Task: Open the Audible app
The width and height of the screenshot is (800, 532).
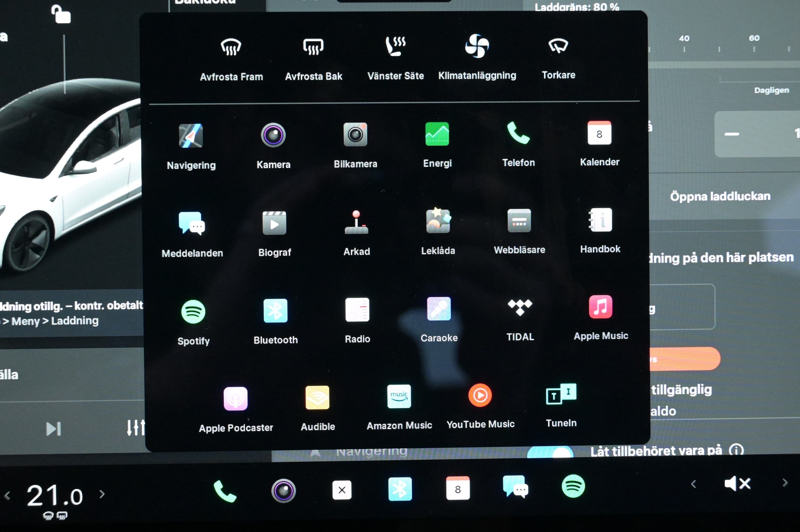Action: click(318, 409)
